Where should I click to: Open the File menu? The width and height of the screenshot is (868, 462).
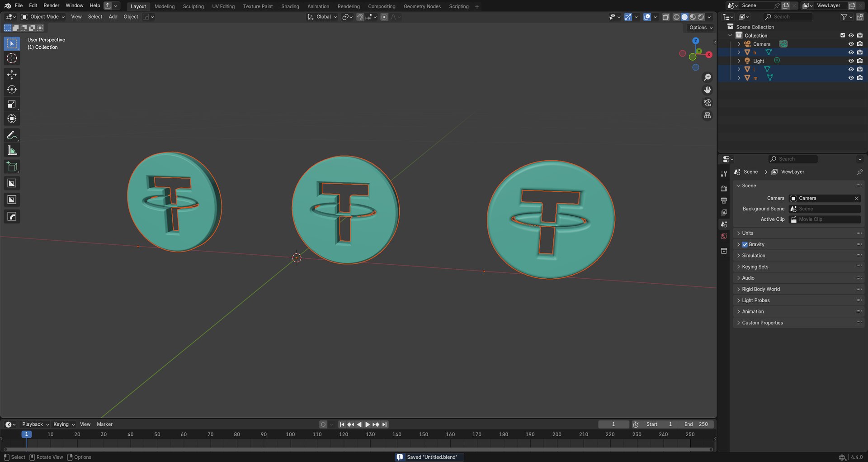coord(19,5)
